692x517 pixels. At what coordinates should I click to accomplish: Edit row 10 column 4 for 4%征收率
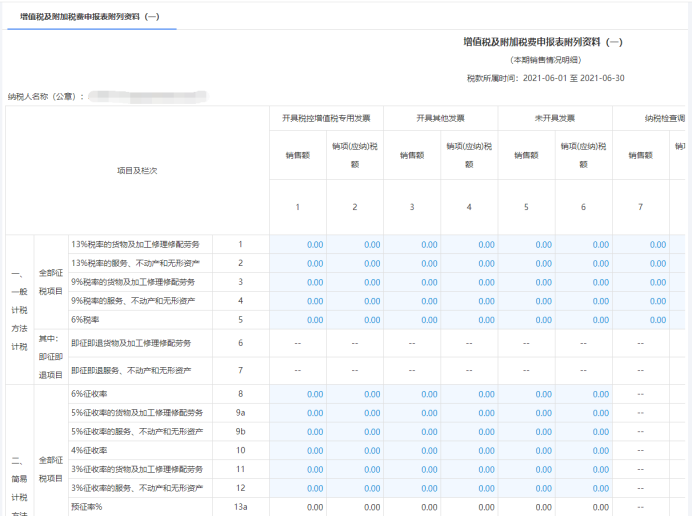469,451
